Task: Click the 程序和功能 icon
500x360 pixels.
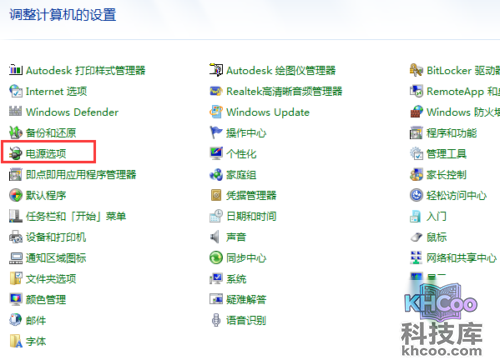Action: 416,133
